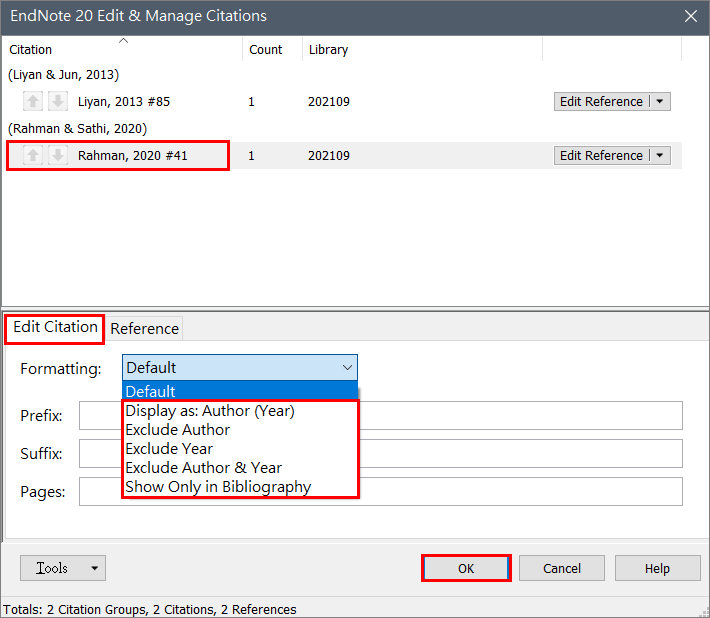The image size is (710, 618).
Task: Move Liyan, 2013 #85 citation up
Action: click(x=33, y=101)
